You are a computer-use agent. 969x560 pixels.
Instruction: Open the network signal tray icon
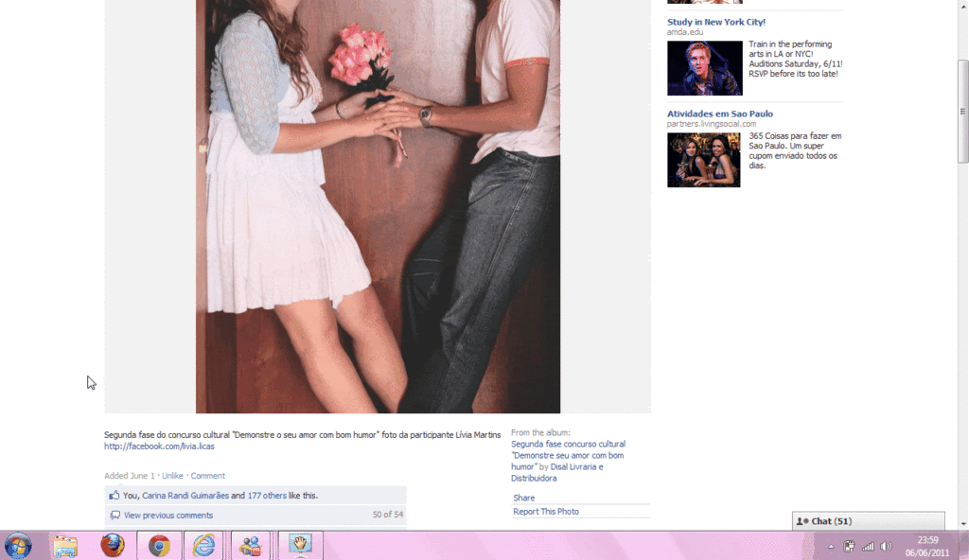tap(868, 547)
